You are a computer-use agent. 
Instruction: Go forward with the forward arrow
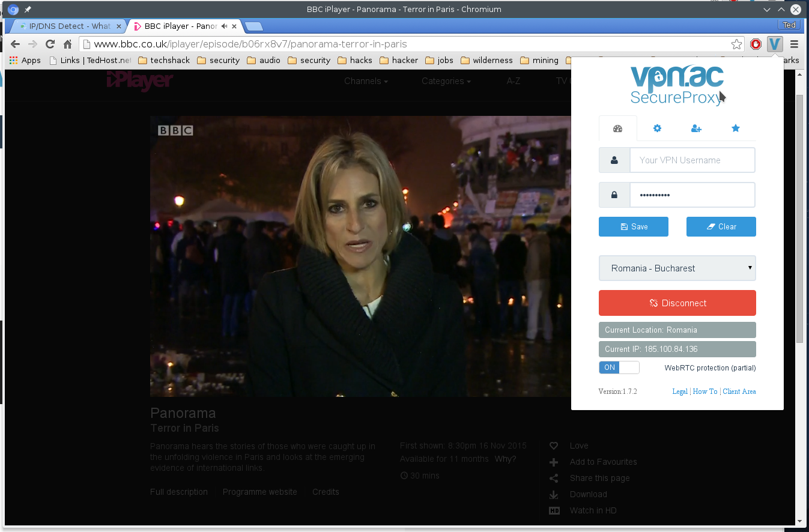coord(33,44)
